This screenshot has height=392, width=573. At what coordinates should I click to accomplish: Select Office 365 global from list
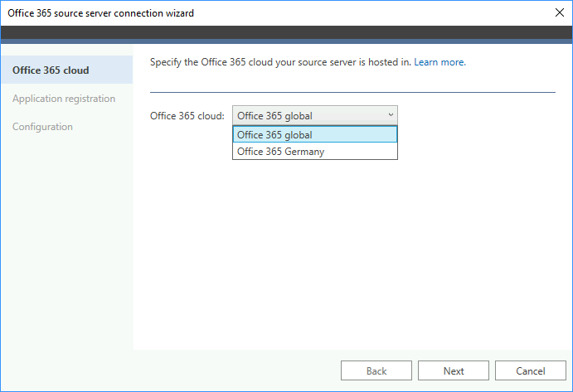tap(315, 134)
